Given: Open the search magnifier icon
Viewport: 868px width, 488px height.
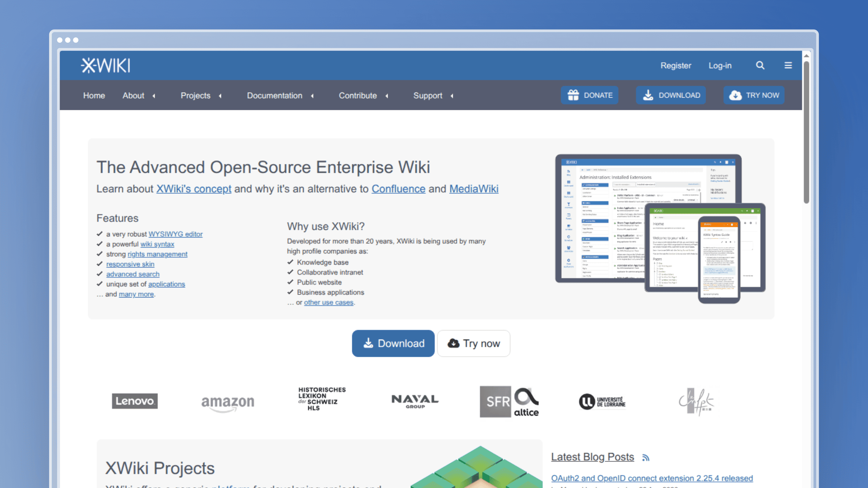Looking at the screenshot, I should (760, 65).
